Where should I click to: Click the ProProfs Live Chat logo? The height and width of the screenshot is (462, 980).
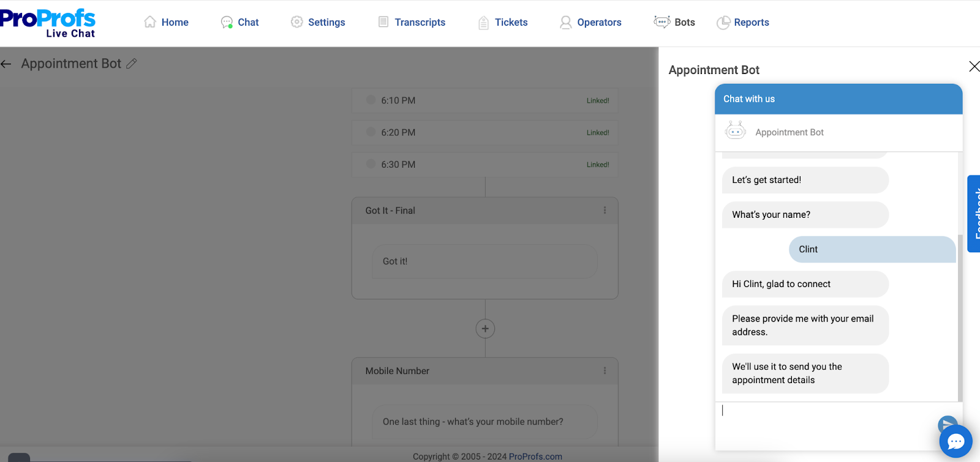pyautogui.click(x=48, y=23)
